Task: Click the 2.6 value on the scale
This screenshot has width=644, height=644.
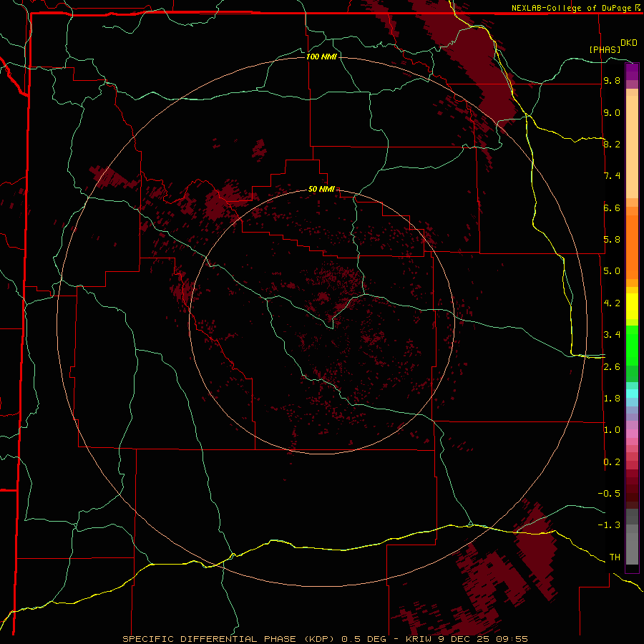Action: point(612,367)
